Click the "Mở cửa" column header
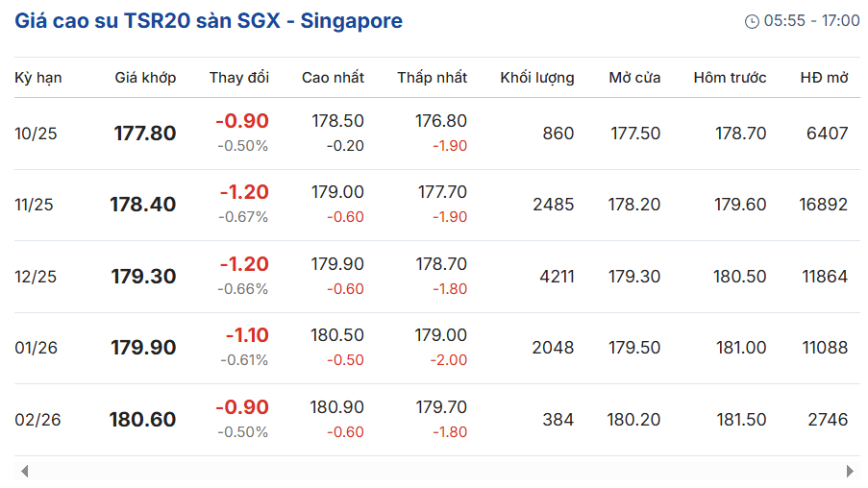This screenshot has height=488, width=868. [x=634, y=78]
